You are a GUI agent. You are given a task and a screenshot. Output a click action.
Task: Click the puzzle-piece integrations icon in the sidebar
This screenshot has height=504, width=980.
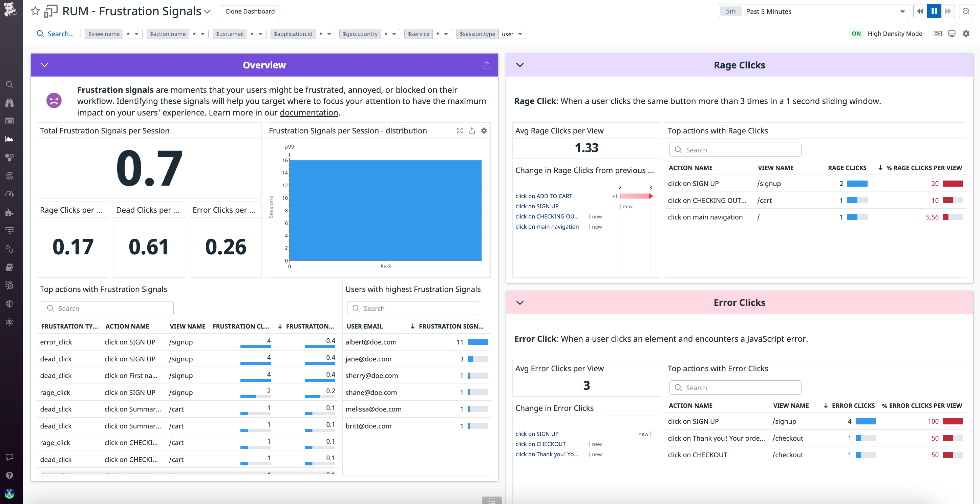9,212
